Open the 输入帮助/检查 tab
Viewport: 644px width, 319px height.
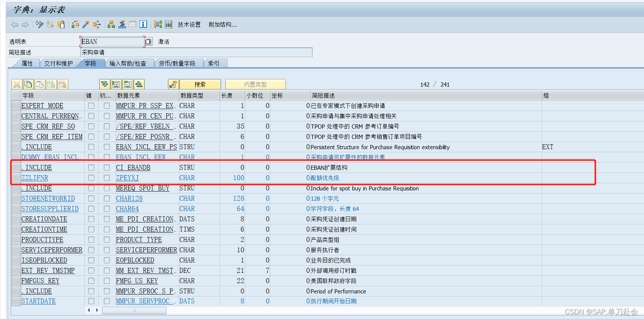128,63
